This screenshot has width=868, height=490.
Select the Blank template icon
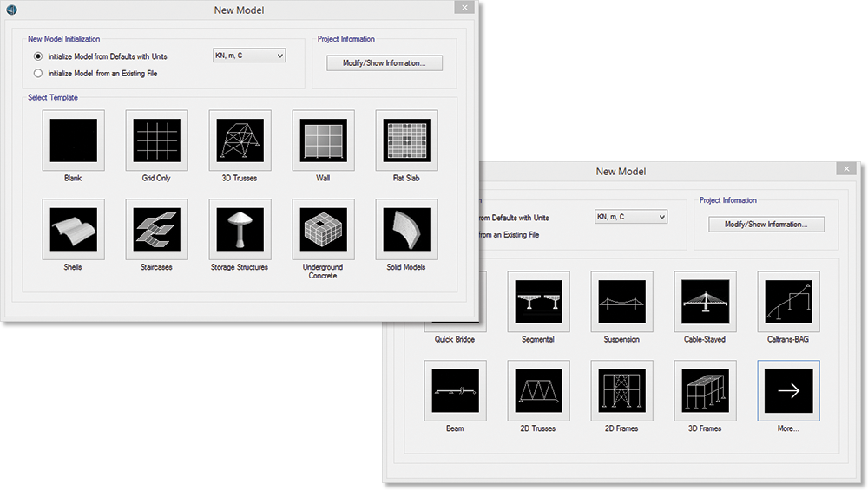[73, 140]
